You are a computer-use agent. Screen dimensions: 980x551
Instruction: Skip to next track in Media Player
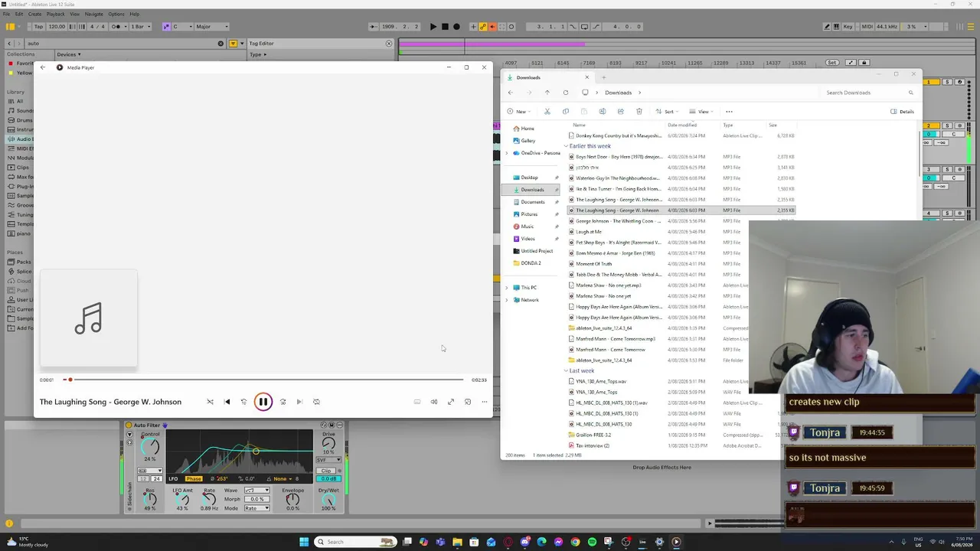(299, 402)
